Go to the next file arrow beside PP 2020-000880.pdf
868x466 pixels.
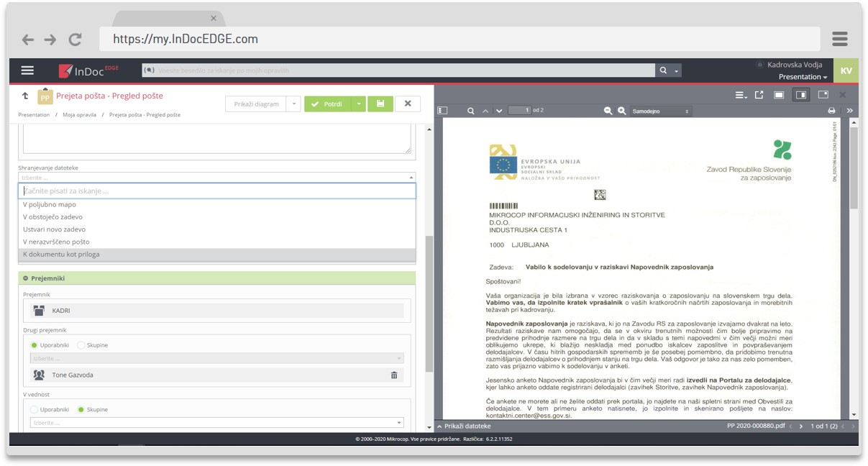801,426
